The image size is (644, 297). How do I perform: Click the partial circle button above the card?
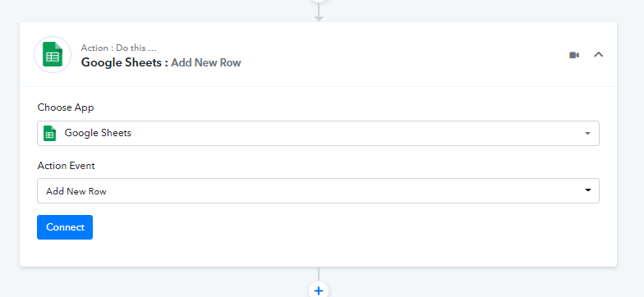pos(319,2)
